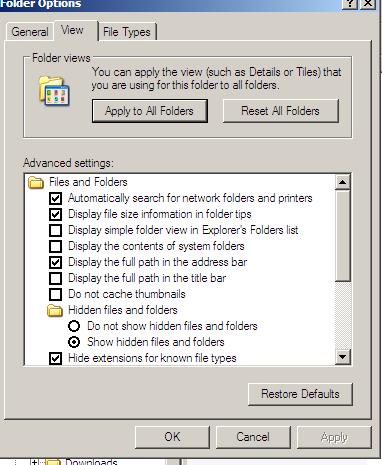The height and width of the screenshot is (465, 382).
Task: Click the Downloads folder icon at bottom
Action: 53,462
